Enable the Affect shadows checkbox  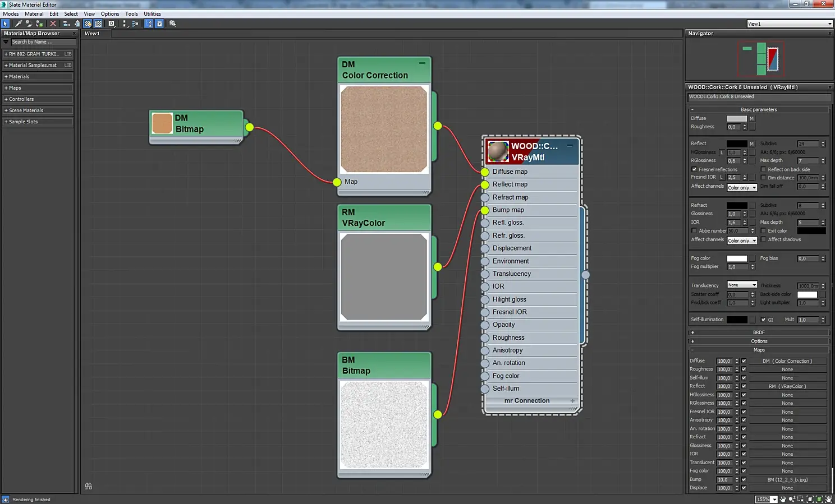coord(763,239)
